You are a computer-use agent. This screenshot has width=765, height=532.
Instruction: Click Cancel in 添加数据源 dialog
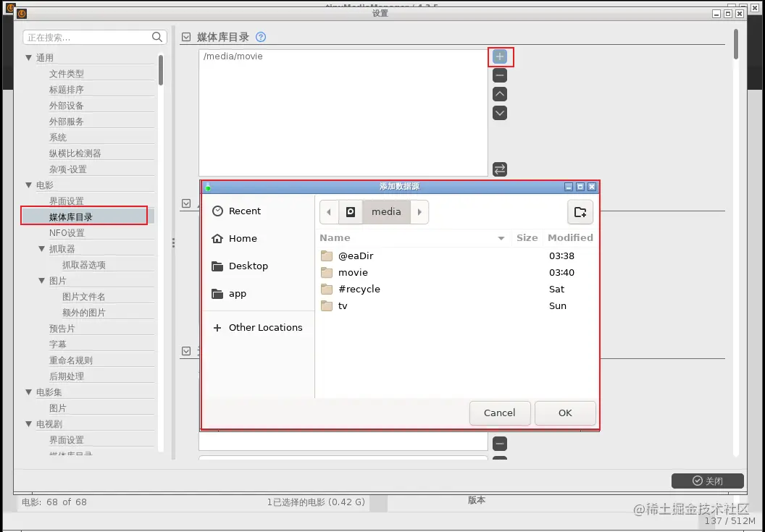coord(500,413)
